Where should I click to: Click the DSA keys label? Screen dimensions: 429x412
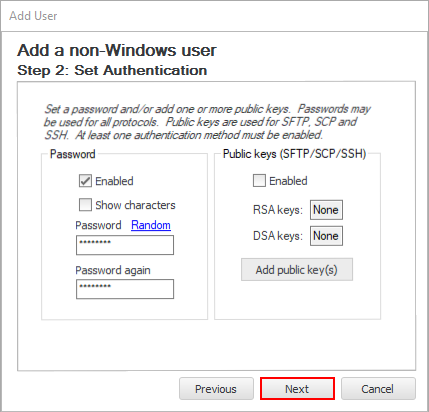pyautogui.click(x=278, y=236)
